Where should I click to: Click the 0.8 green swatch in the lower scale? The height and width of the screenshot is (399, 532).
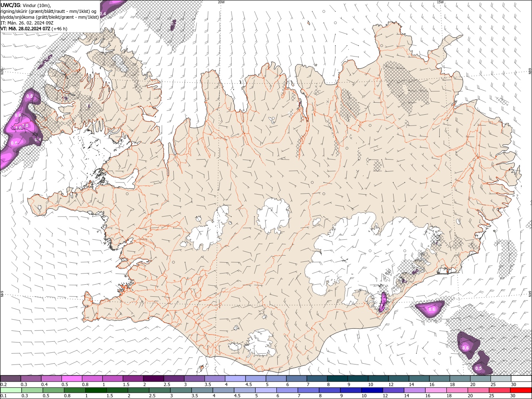pos(74,390)
